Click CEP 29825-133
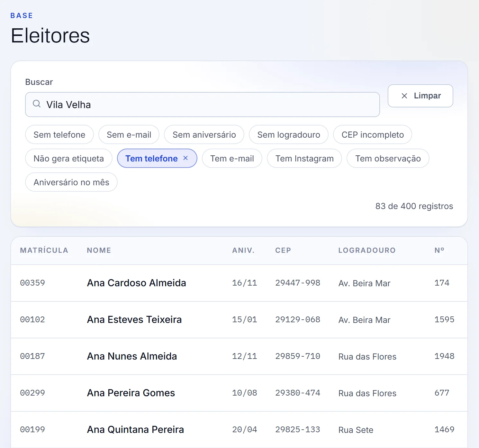Screen dimensions: 479x448 point(298,430)
